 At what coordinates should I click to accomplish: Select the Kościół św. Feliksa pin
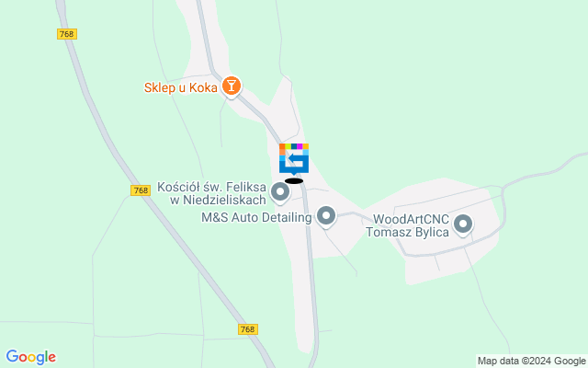click(x=279, y=192)
